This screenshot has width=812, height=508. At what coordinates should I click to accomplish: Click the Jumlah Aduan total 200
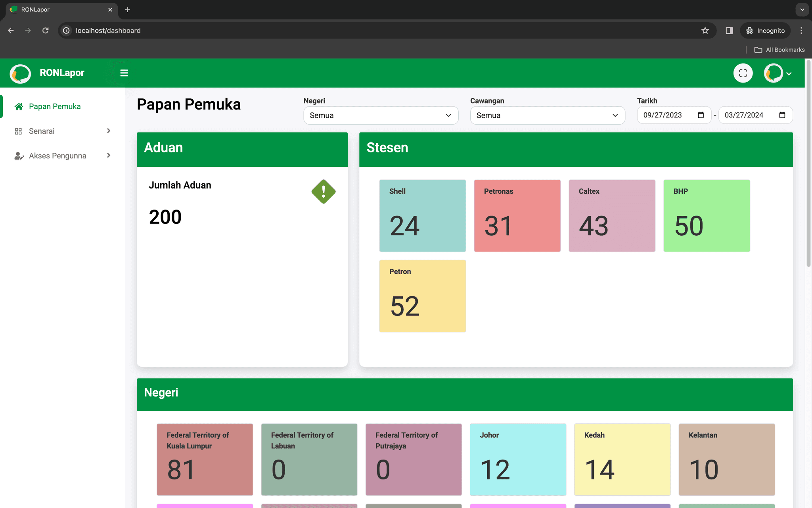[x=165, y=217]
